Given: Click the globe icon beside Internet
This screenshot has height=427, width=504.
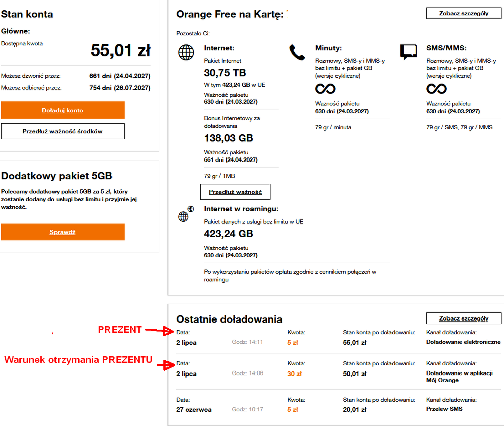Looking at the screenshot, I should pyautogui.click(x=186, y=52).
